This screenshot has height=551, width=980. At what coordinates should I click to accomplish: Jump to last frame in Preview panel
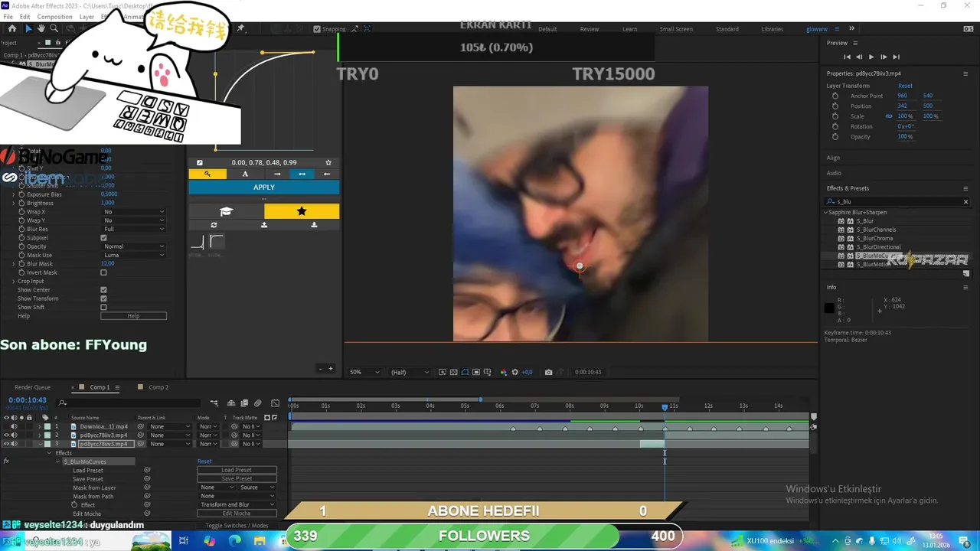[x=896, y=57]
